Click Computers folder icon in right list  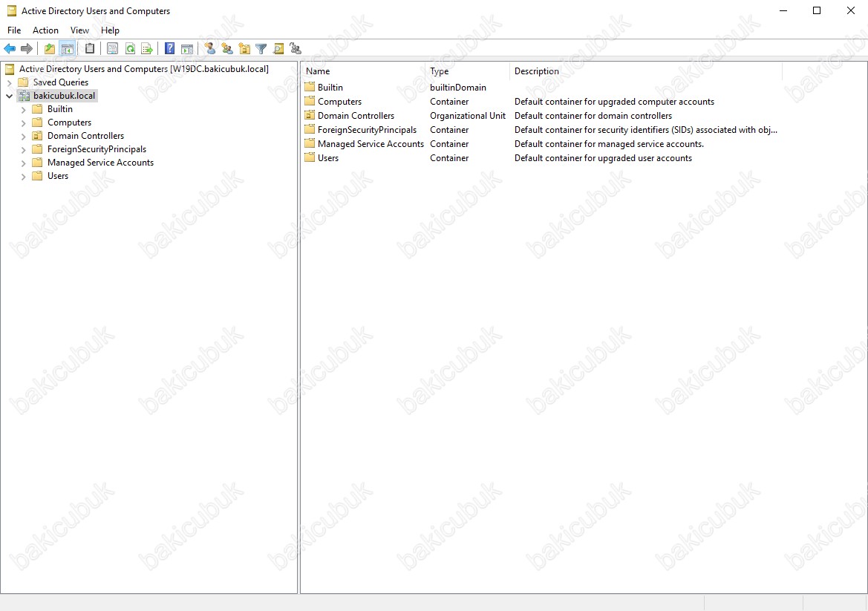pyautogui.click(x=310, y=101)
